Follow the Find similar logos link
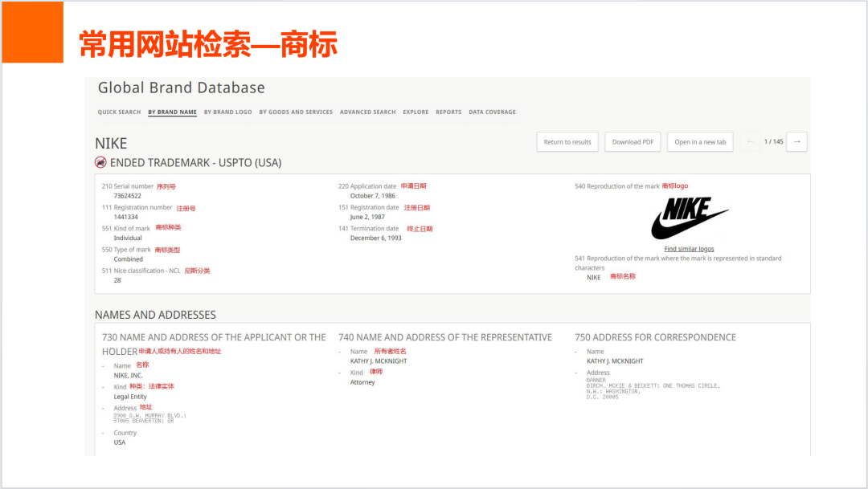The height and width of the screenshot is (489, 868). tap(690, 249)
